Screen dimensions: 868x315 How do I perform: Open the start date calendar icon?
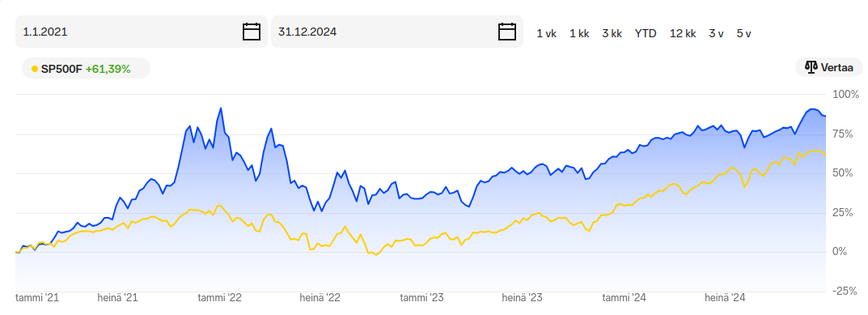pyautogui.click(x=252, y=32)
